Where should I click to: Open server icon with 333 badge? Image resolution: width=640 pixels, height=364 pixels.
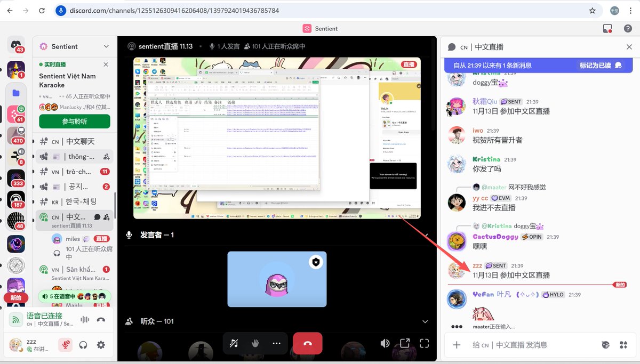point(16,178)
